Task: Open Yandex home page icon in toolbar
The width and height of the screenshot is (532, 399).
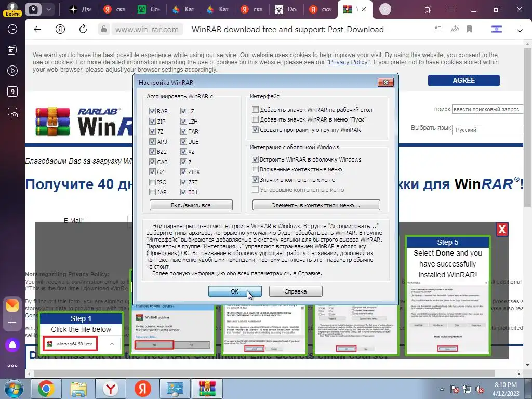Action: coord(60,30)
